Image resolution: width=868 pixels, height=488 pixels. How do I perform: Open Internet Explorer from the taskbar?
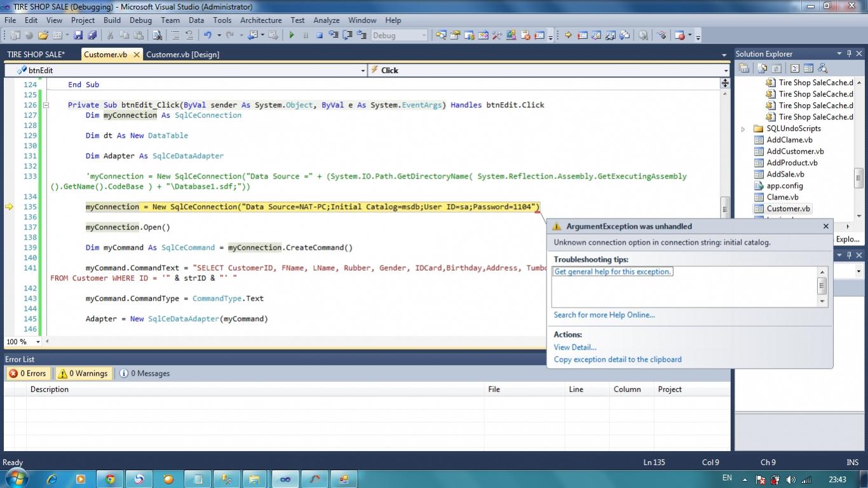pos(52,478)
